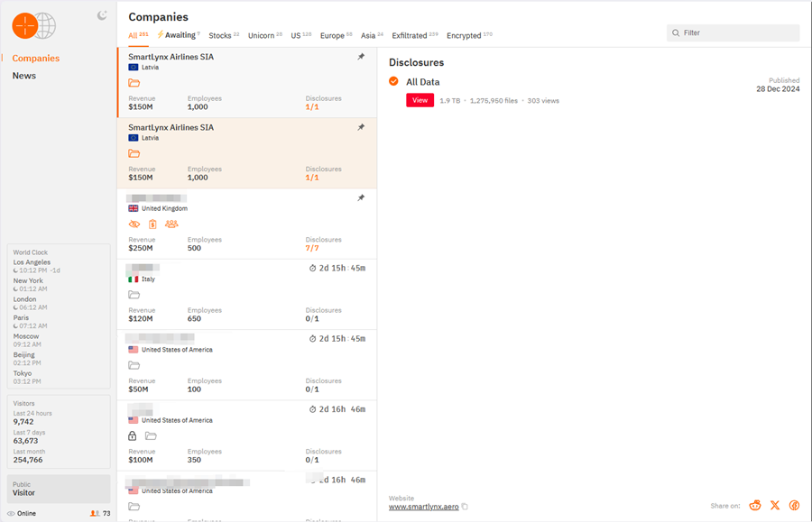This screenshot has height=522, width=812.
Task: Open News in the sidebar
Action: point(24,76)
